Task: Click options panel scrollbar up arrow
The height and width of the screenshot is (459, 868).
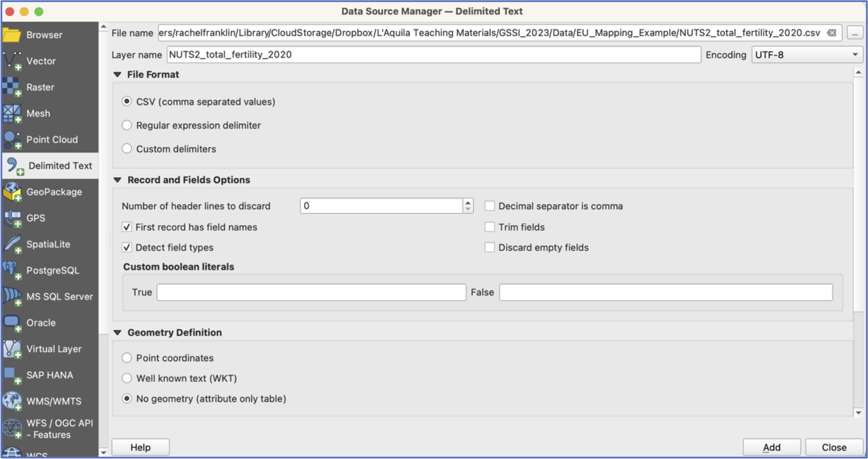Action: [858, 72]
